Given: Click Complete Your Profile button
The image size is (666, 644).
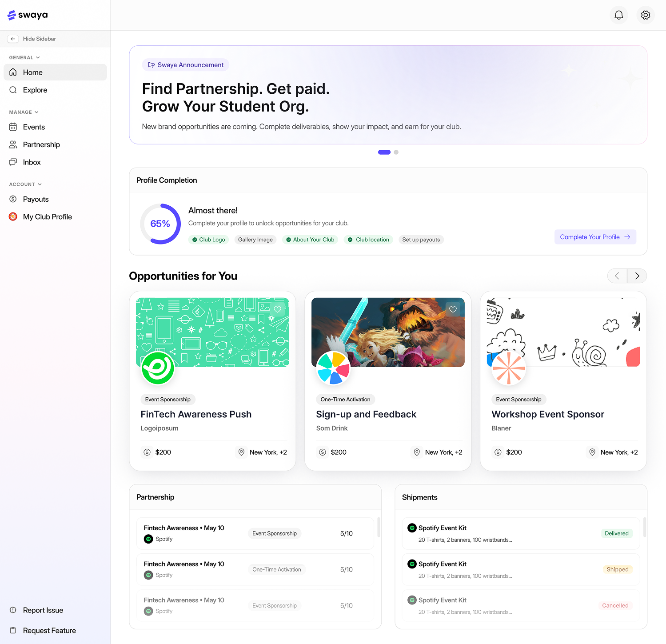Looking at the screenshot, I should click(595, 237).
